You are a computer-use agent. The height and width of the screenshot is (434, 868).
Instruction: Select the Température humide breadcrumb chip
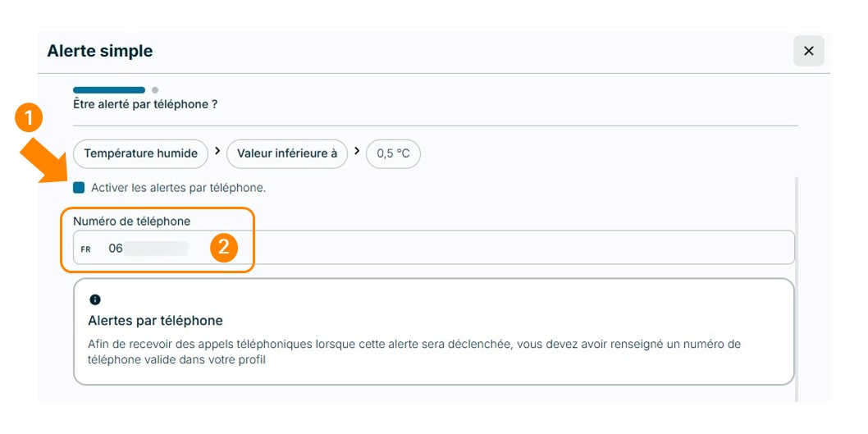point(140,153)
